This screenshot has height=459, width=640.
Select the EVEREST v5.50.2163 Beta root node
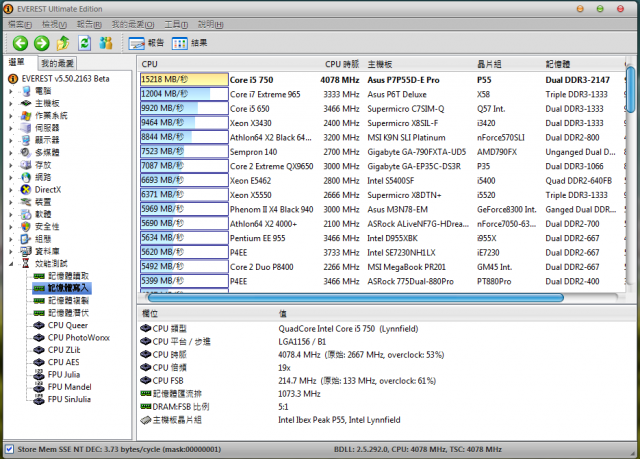click(x=59, y=78)
